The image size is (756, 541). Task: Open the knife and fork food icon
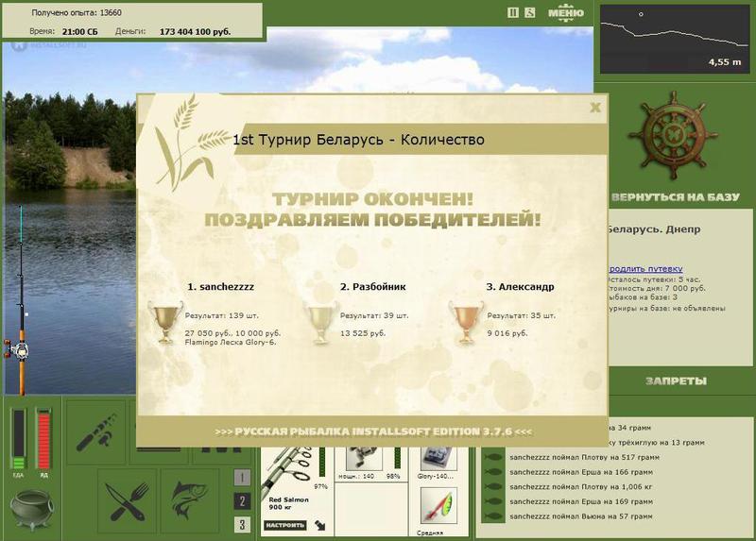pos(127,501)
